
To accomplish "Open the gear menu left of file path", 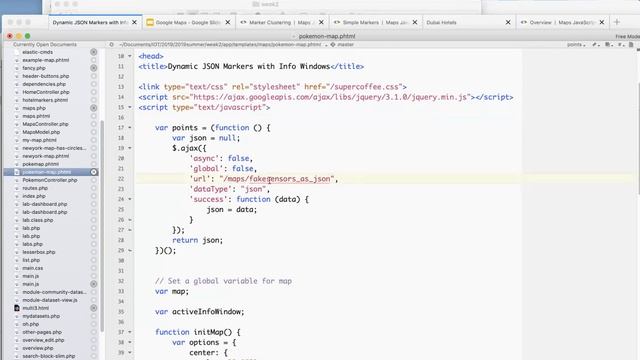I will point(111,44).
